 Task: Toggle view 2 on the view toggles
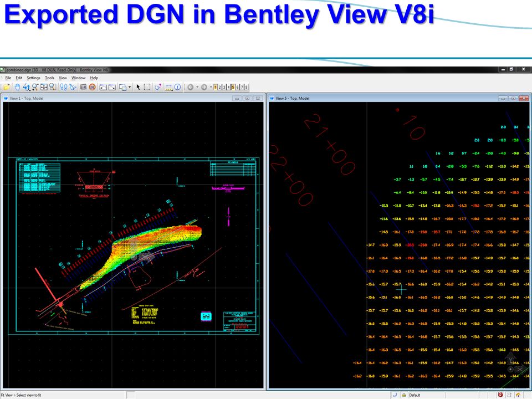[220, 87]
